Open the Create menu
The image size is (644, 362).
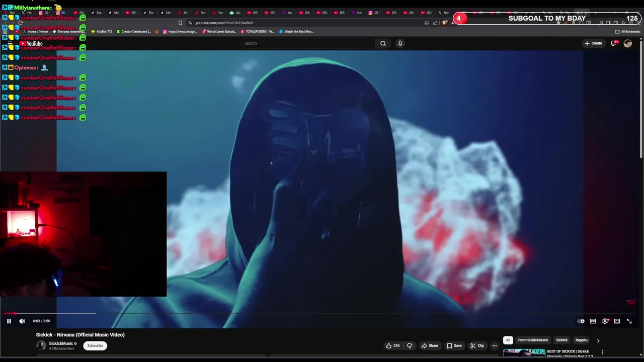tap(593, 43)
